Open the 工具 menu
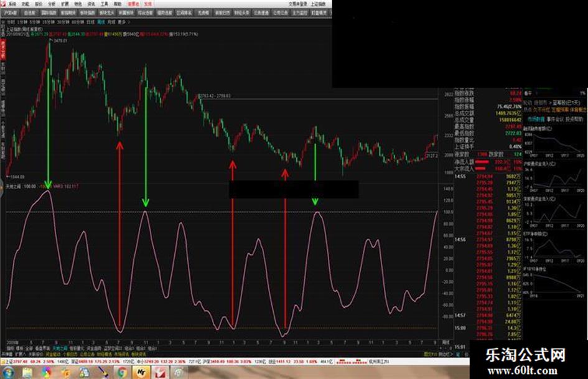 pos(105,4)
